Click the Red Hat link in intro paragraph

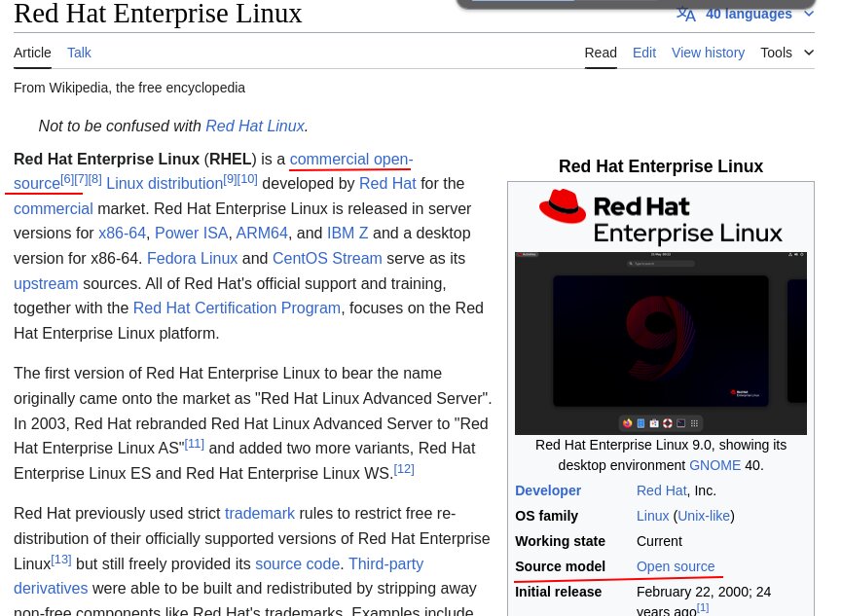click(x=387, y=184)
